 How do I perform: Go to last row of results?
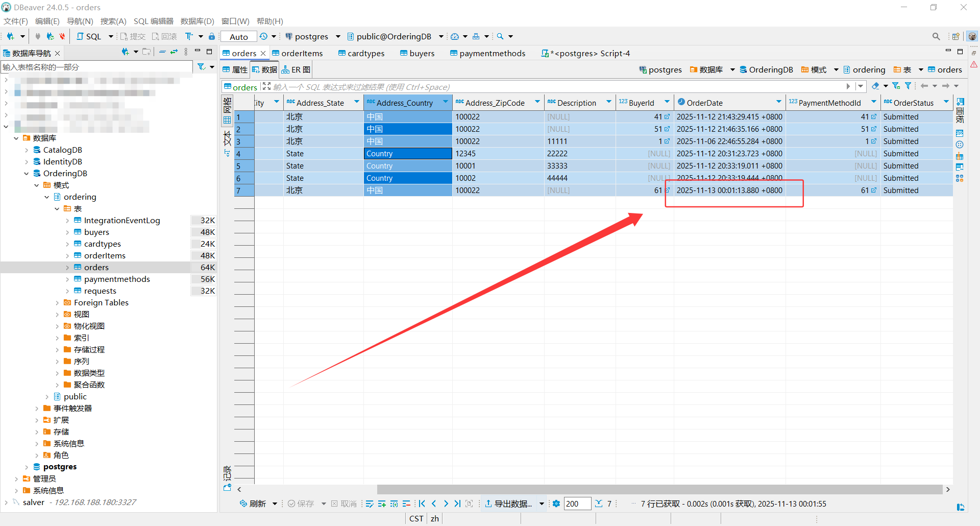tap(457, 504)
